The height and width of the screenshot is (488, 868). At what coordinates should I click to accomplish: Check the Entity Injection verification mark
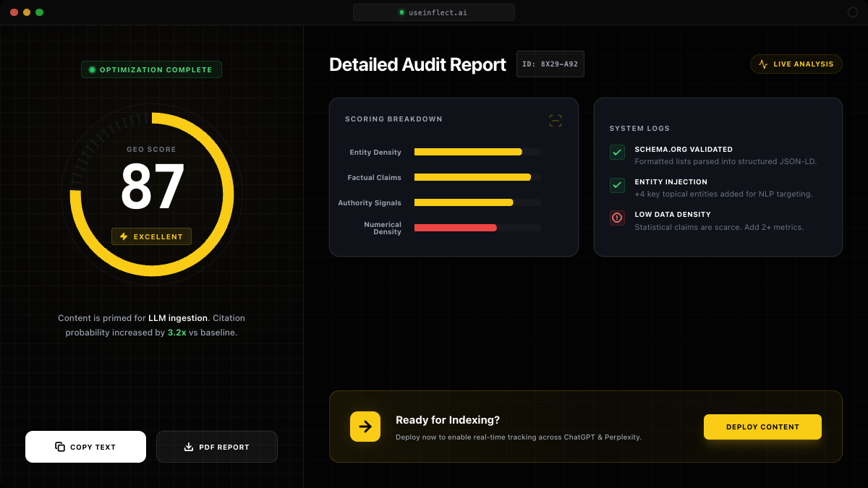617,185
